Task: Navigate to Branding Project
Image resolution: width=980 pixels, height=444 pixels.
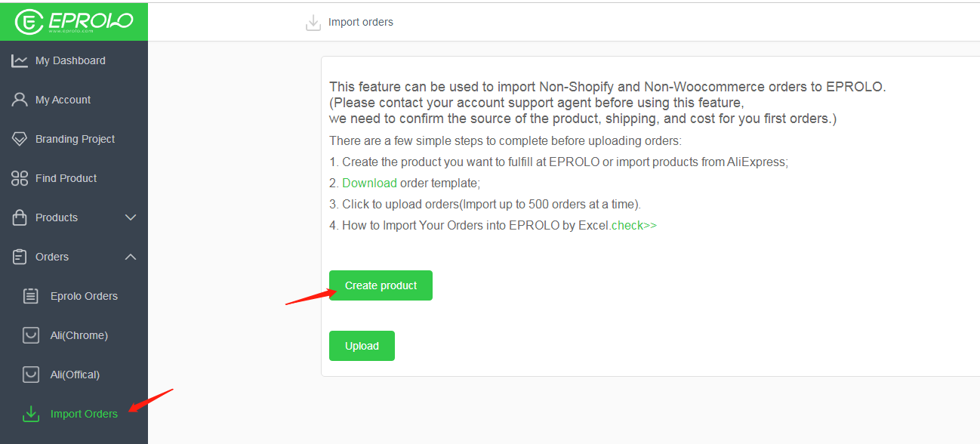Action: 75,138
